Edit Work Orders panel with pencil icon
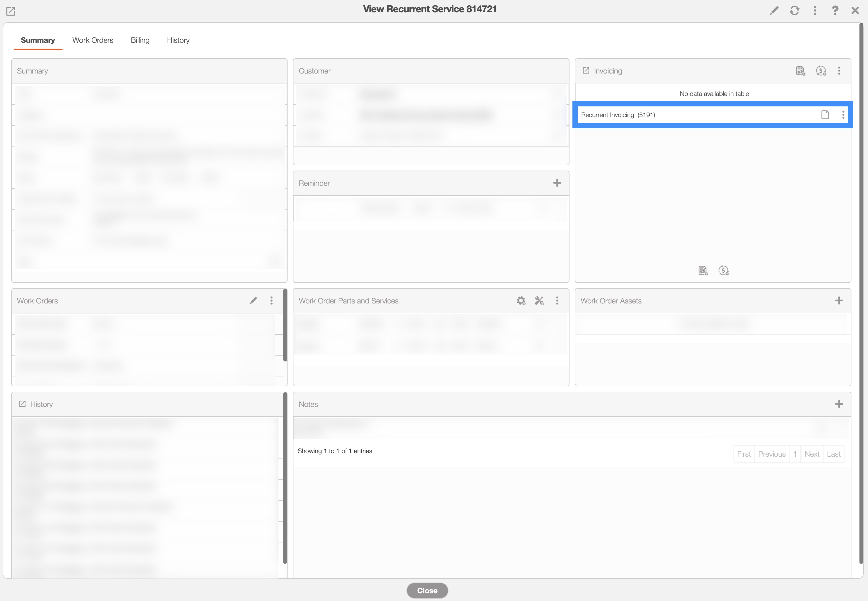Viewport: 868px width, 601px height. pos(253,300)
